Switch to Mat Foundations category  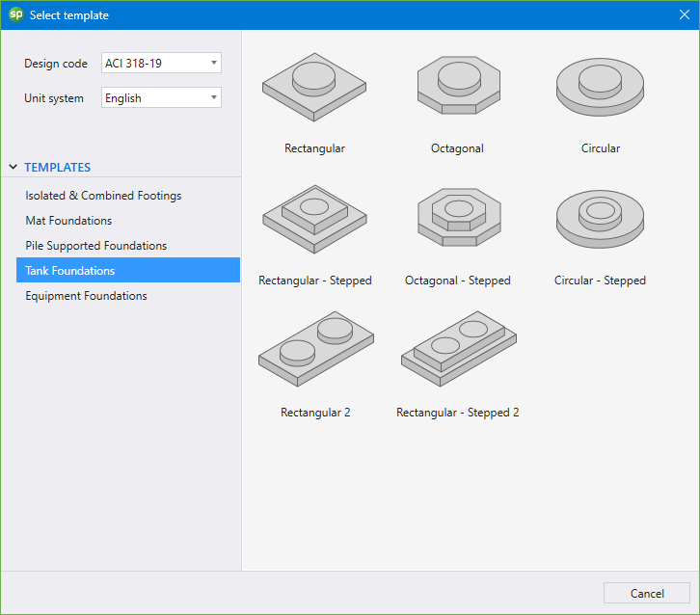point(68,221)
